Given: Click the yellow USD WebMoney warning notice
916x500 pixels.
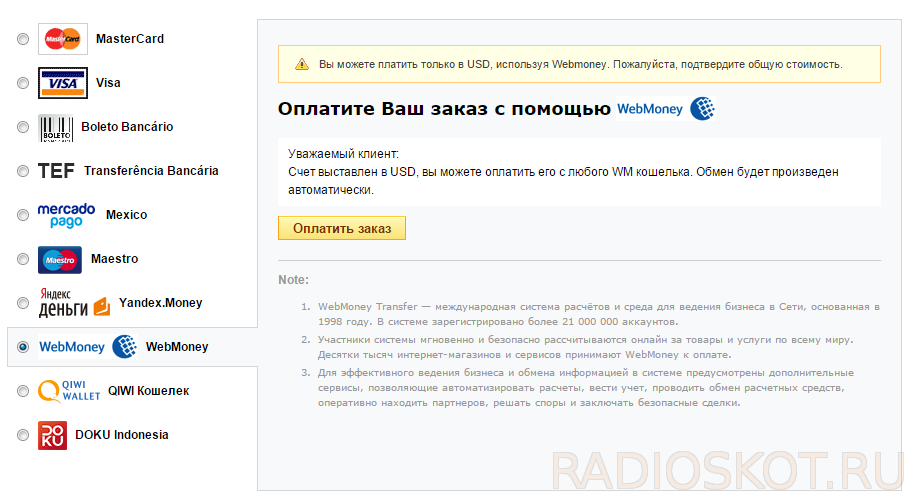Looking at the screenshot, I should 580,64.
